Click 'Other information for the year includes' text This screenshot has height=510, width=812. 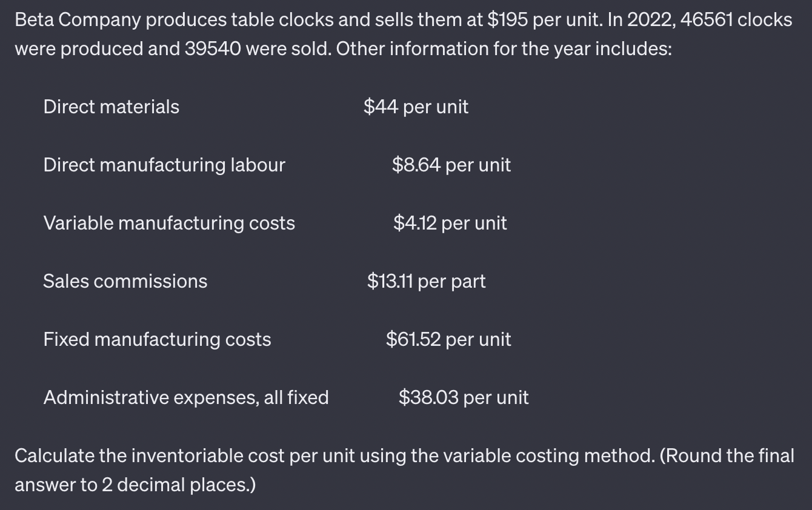[x=504, y=49]
